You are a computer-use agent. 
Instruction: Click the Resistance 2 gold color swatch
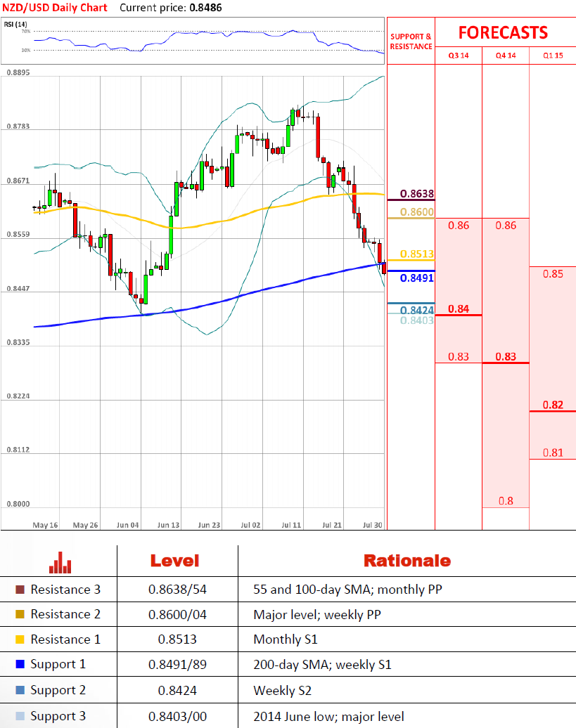click(x=20, y=614)
